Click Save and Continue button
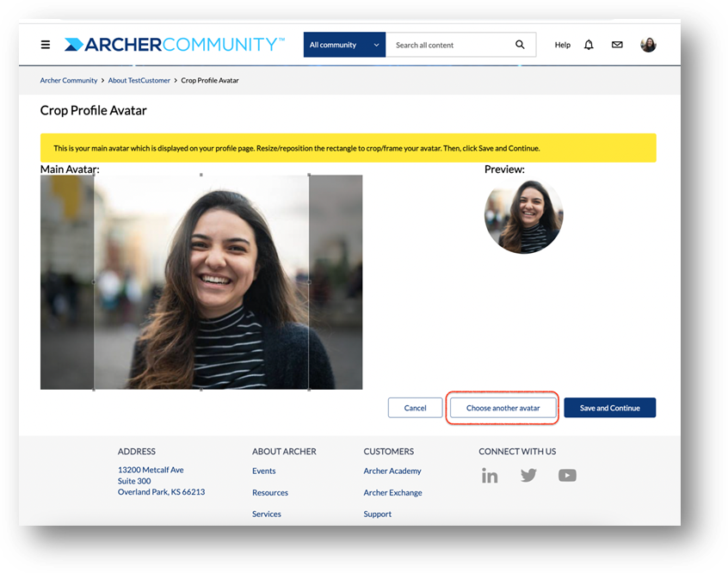728x573 pixels. point(609,408)
